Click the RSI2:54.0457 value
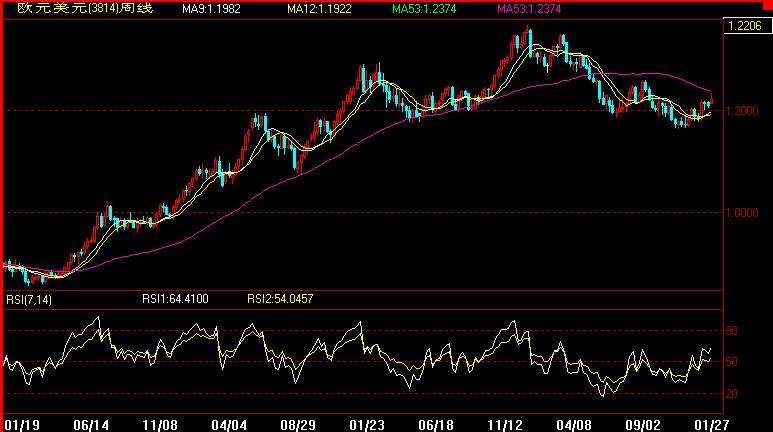This screenshot has width=773, height=432. [x=280, y=299]
